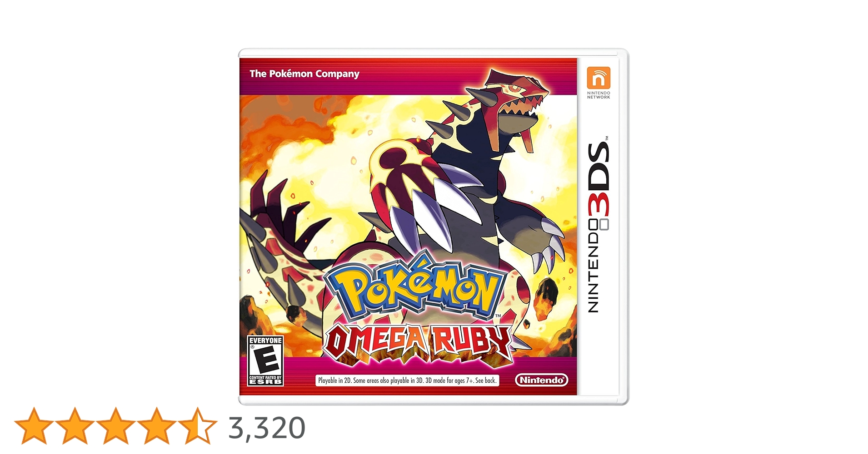
Task: Click the third rating star
Action: tap(116, 426)
